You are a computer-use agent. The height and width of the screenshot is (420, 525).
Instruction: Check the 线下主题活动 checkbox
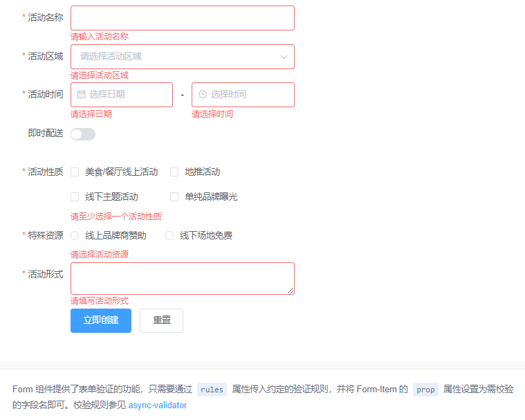coord(75,197)
